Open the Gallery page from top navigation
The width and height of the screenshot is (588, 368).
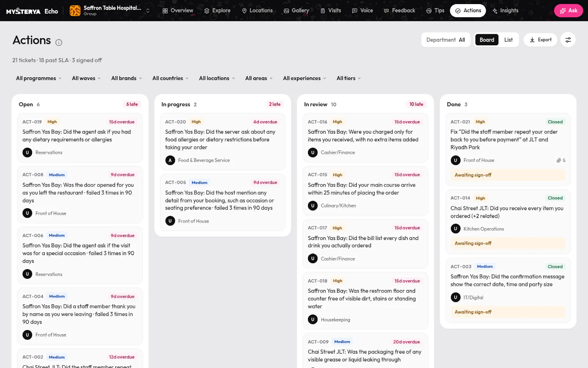(x=296, y=11)
